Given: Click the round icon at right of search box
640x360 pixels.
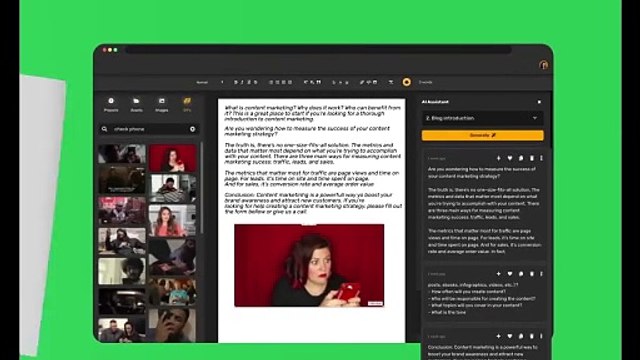Looking at the screenshot, I should tap(192, 129).
